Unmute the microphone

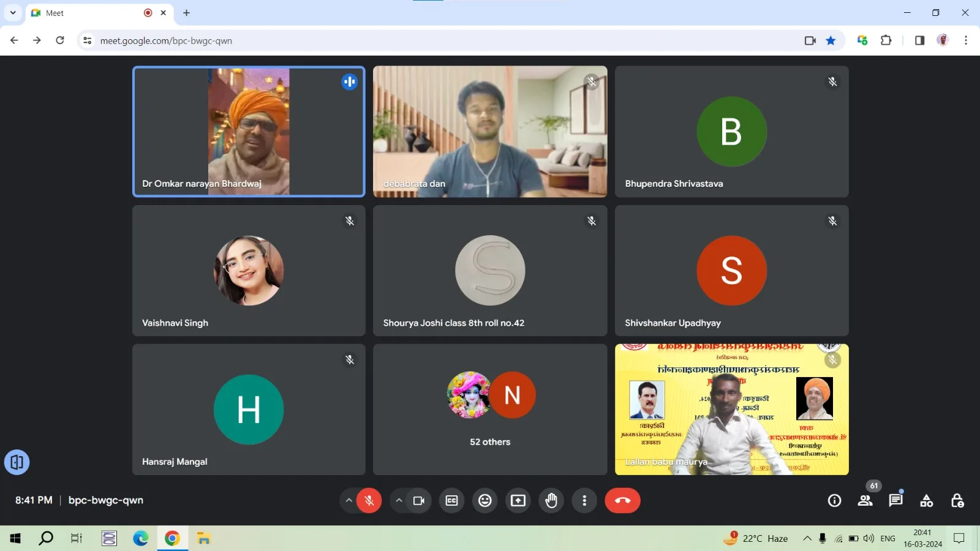(369, 501)
